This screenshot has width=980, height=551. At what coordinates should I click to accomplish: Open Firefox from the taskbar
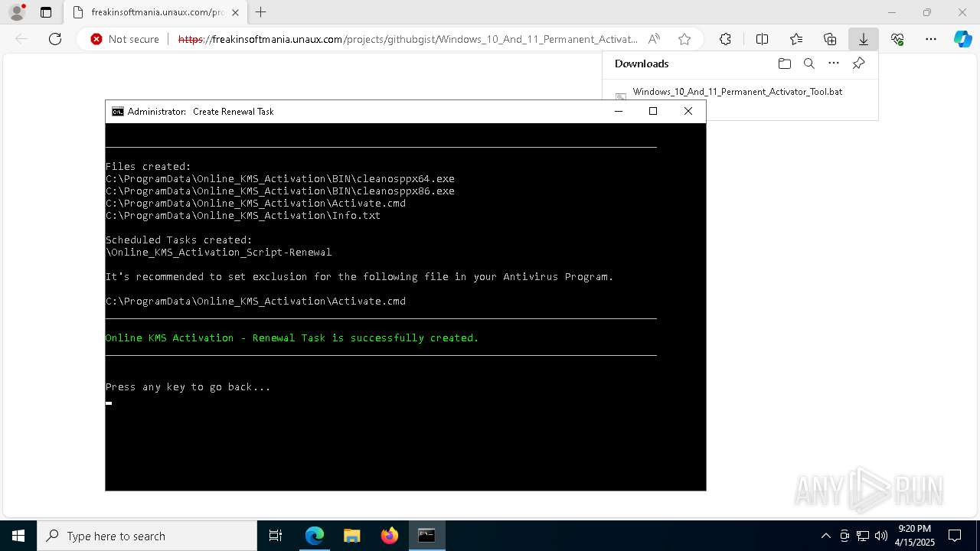[x=389, y=536]
